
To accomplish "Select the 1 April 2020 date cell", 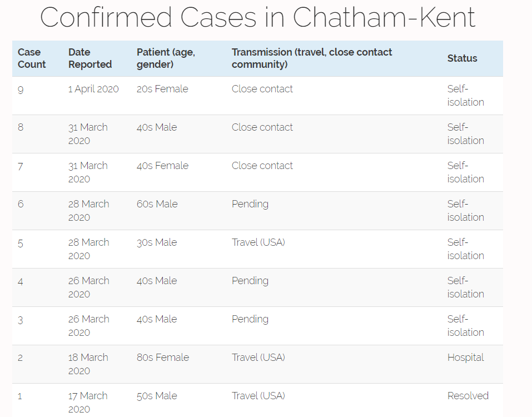I will [x=93, y=89].
